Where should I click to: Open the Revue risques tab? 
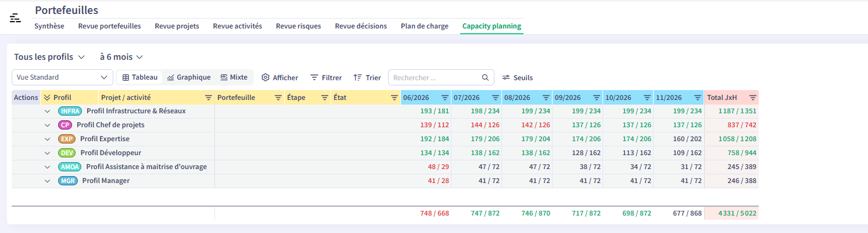click(299, 26)
